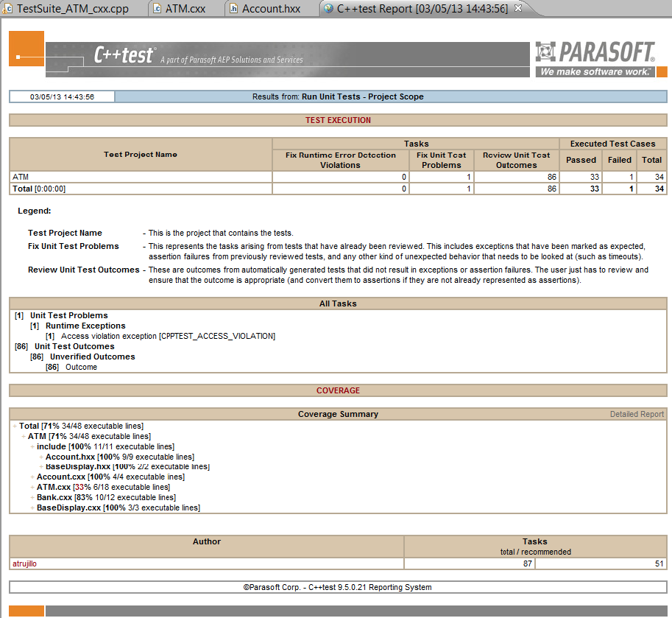672x618 pixels.
Task: Click the 'All Tasks' section title
Action: (x=338, y=303)
